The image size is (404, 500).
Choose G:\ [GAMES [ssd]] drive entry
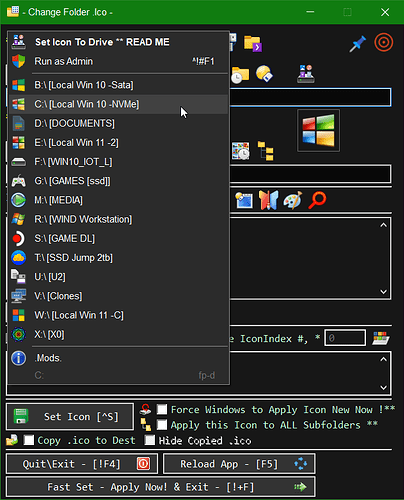point(118,181)
